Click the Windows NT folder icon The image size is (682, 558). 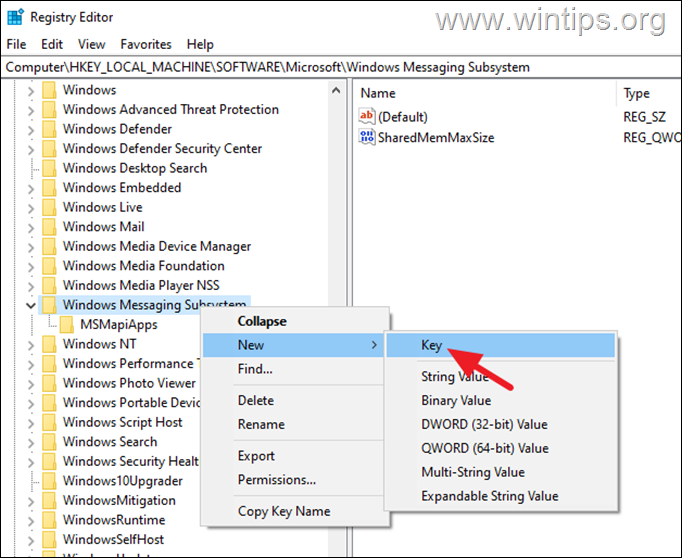pos(49,344)
